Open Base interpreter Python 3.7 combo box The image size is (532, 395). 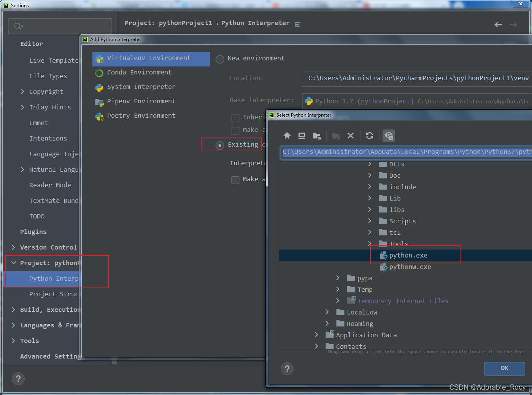click(x=417, y=101)
